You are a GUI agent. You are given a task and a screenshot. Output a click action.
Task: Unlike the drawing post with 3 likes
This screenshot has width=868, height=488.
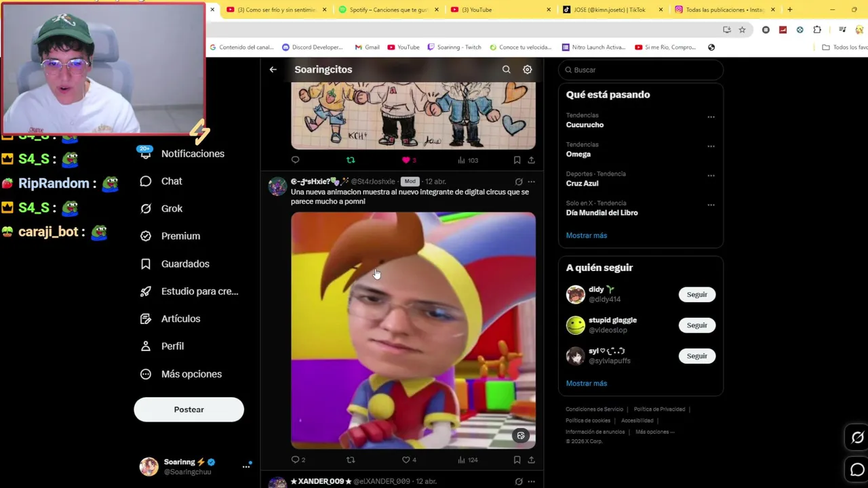[409, 160]
